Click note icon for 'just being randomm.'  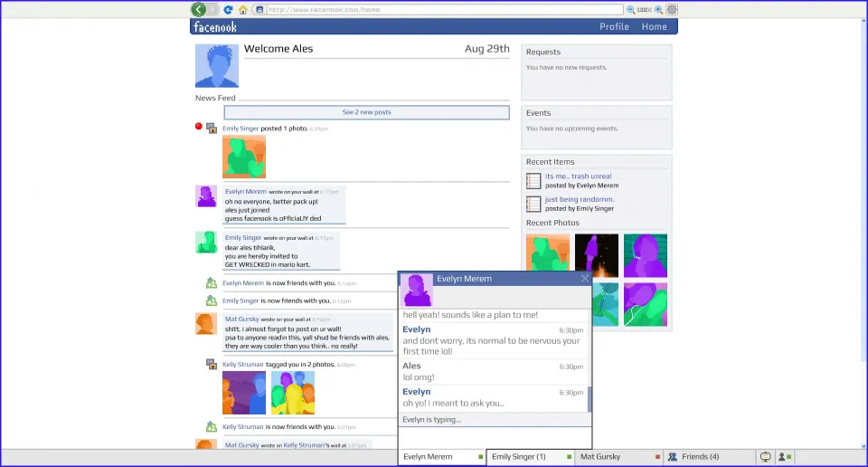coord(533,204)
